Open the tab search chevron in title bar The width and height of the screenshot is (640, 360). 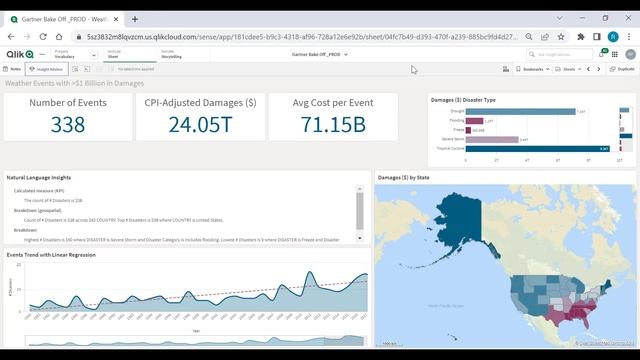(560, 18)
